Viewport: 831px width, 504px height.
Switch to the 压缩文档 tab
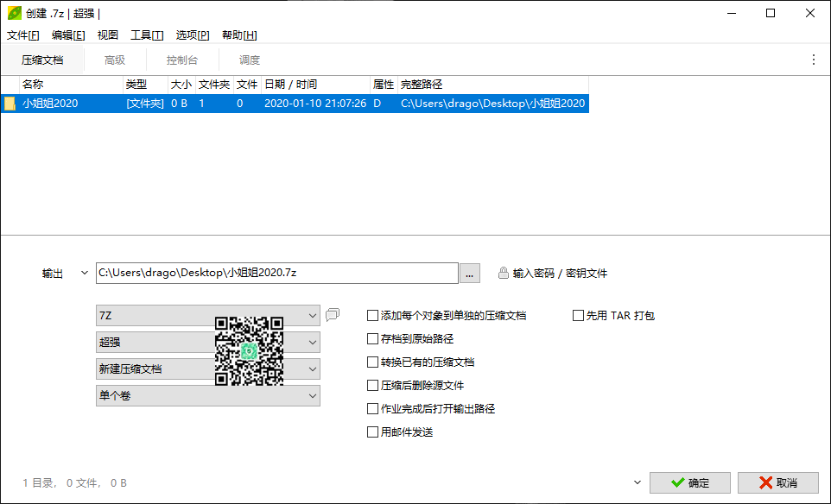pyautogui.click(x=42, y=60)
